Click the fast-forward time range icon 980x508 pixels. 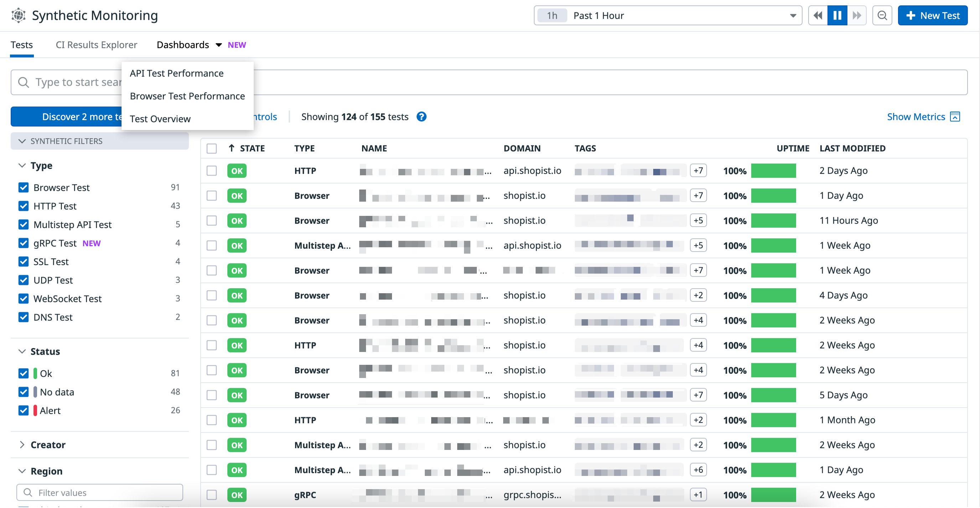pyautogui.click(x=856, y=16)
